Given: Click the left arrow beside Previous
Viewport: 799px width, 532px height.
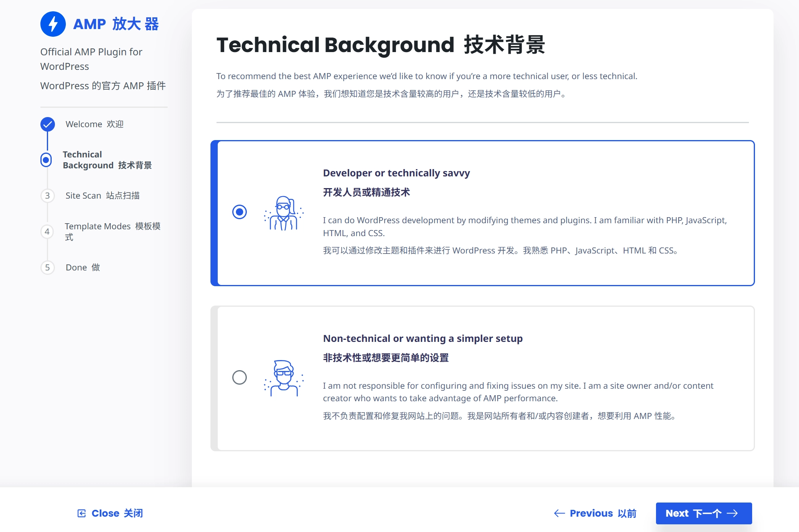Looking at the screenshot, I should [559, 513].
